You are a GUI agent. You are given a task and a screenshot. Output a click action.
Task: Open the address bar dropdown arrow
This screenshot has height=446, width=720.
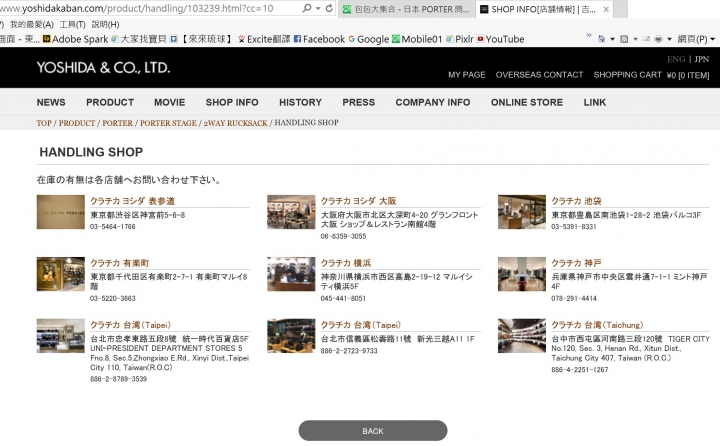click(318, 8)
